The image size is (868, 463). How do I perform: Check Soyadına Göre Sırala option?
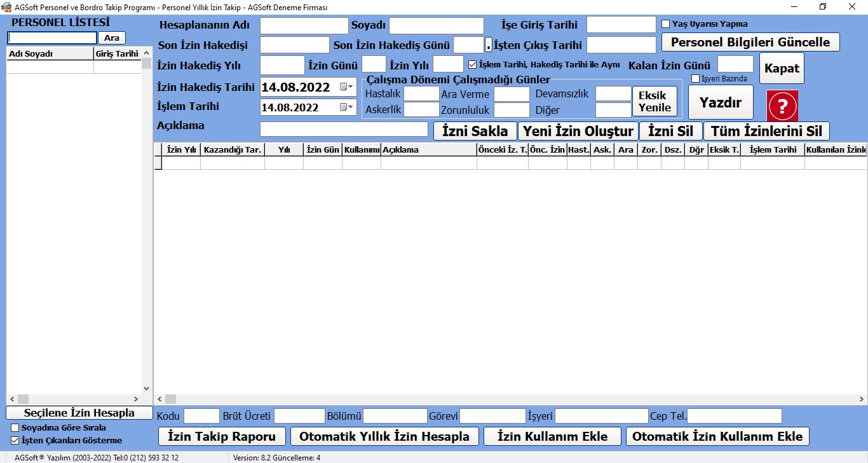[15, 427]
